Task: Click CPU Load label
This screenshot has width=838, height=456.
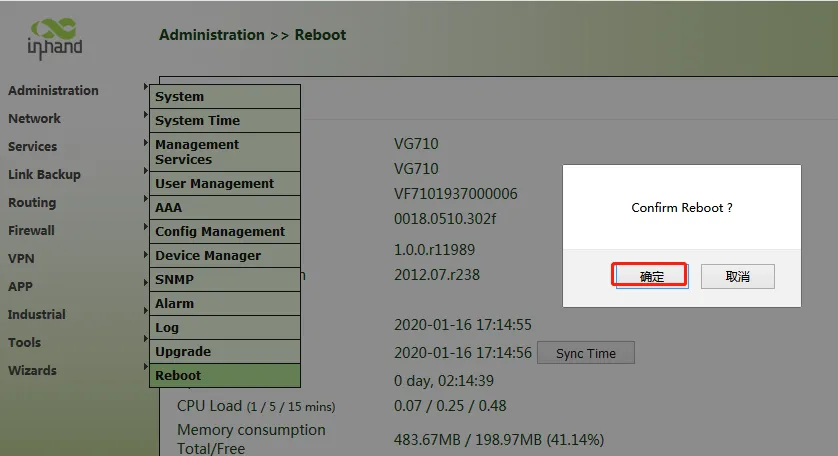Action: coord(256,406)
